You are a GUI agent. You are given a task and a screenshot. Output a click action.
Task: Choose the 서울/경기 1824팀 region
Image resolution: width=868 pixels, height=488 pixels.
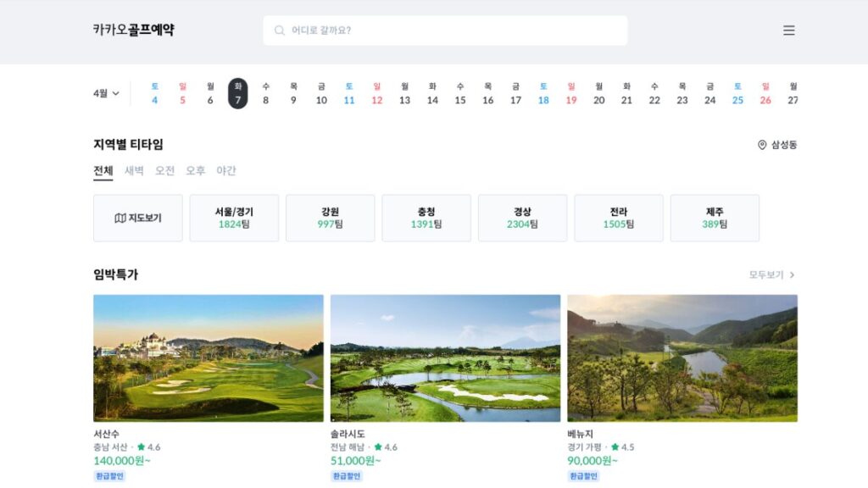(x=234, y=218)
